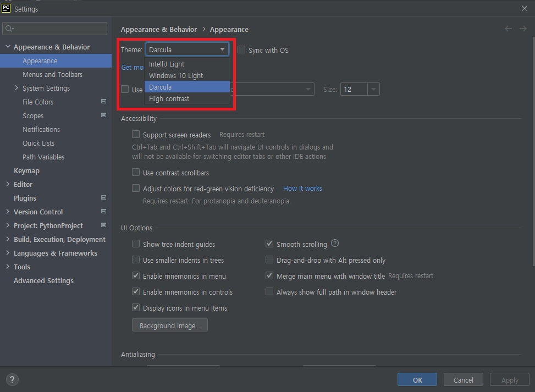Viewport: 535px width, 392px height.
Task: Click the Cancel button
Action: [x=463, y=380]
